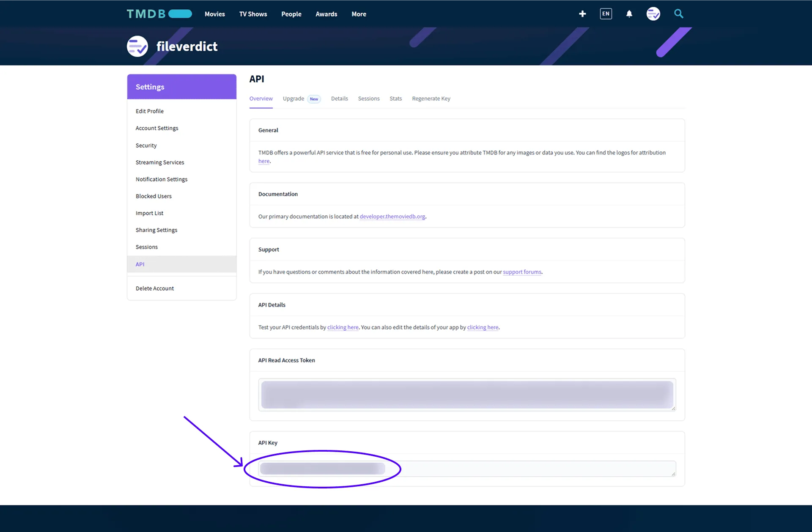
Task: Click the New badge next to Upgrade
Action: [x=314, y=99]
